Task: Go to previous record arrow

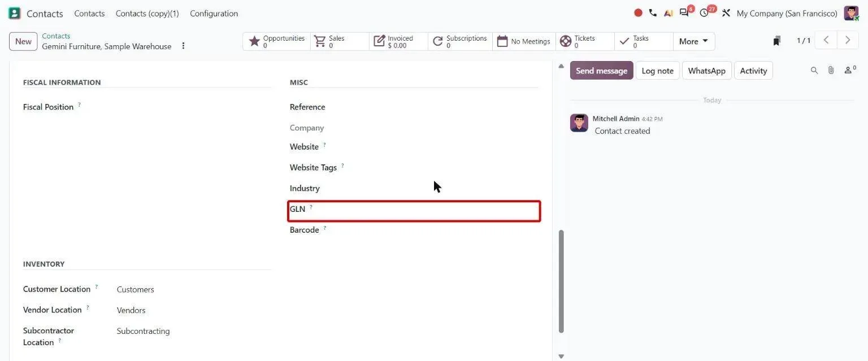Action: (x=826, y=40)
